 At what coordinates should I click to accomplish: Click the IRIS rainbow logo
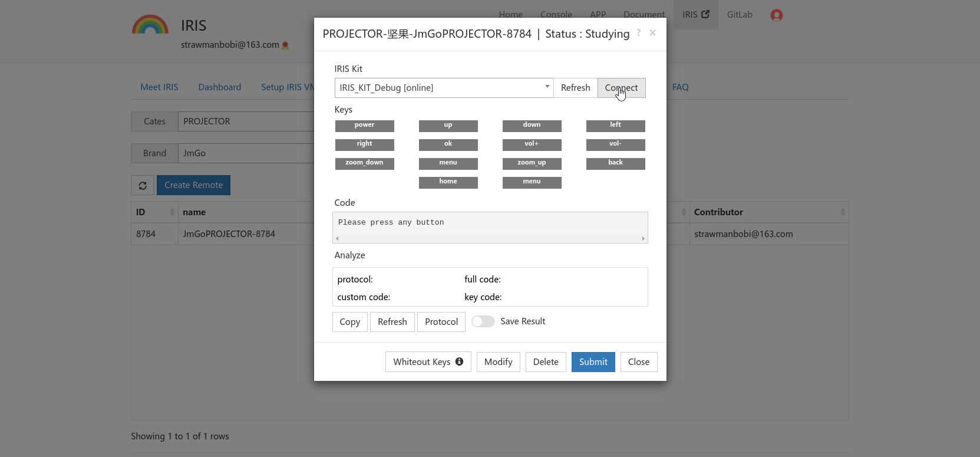tap(150, 25)
